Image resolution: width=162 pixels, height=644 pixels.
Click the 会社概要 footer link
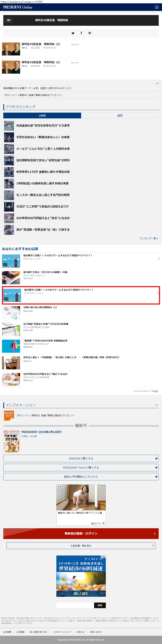[7, 632]
